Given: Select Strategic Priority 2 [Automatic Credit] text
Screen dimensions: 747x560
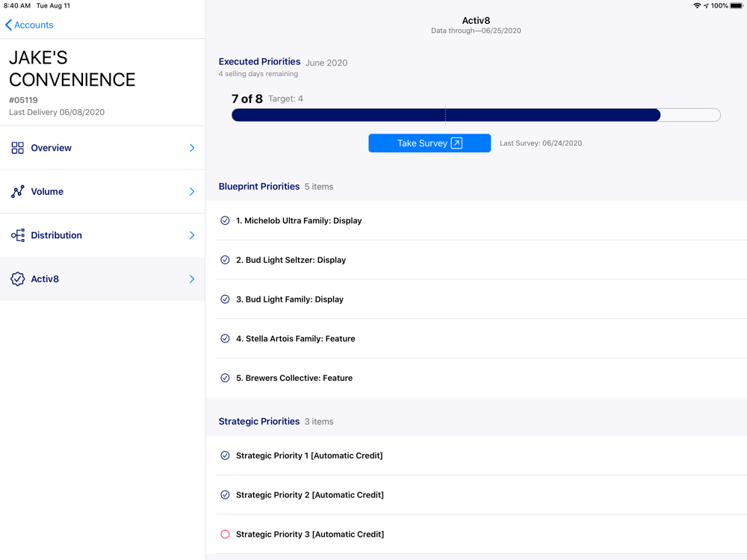Looking at the screenshot, I should click(x=310, y=495).
